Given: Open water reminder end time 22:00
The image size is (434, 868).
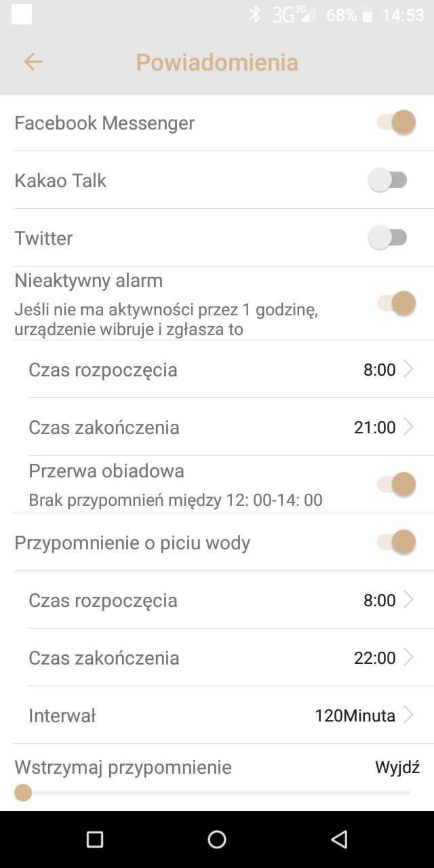Looking at the screenshot, I should tap(383, 658).
